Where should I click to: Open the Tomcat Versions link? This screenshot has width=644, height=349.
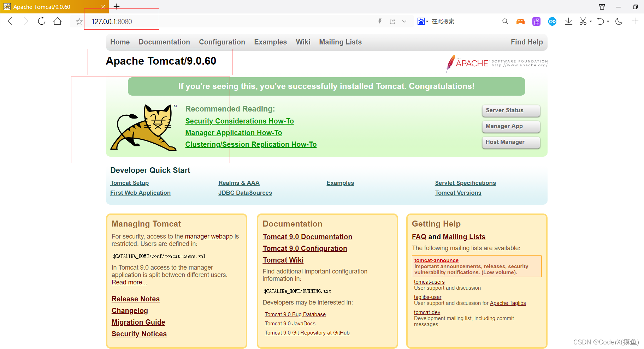coord(458,193)
